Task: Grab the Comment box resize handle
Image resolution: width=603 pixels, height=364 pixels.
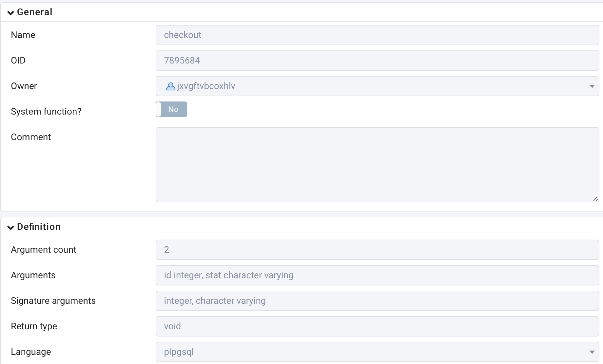Action: [x=595, y=199]
